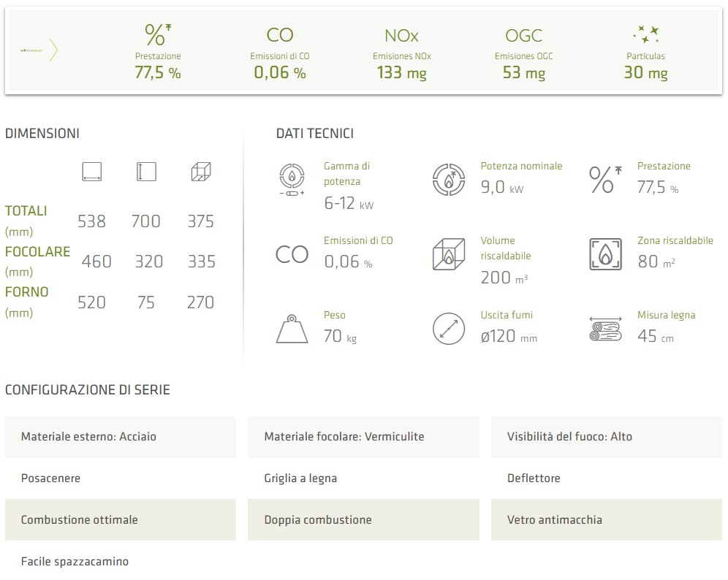Viewport: 728px width, 580px height.
Task: Click the NOx emissions heading in banner
Action: tap(401, 35)
